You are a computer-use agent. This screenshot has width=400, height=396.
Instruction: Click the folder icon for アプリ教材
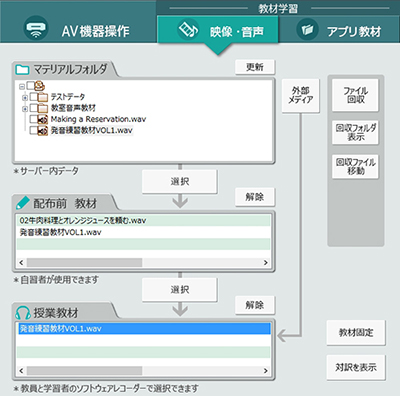point(307,29)
